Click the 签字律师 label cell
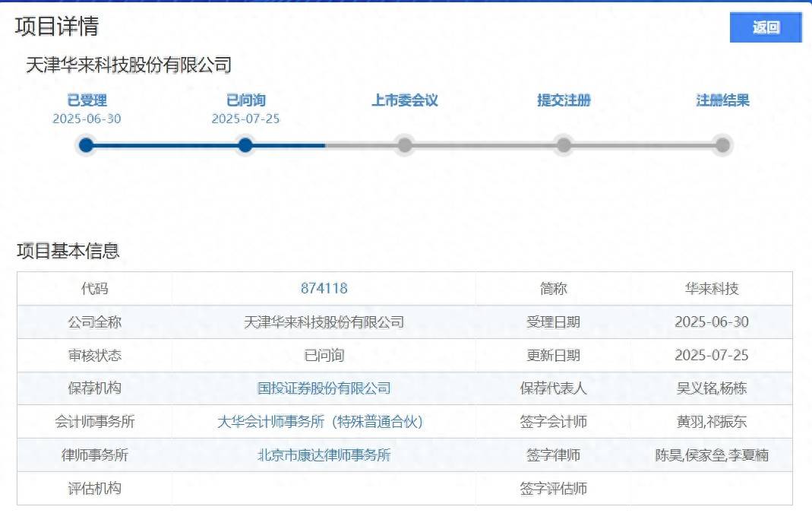Screen dimensions: 812x529 (x=554, y=455)
